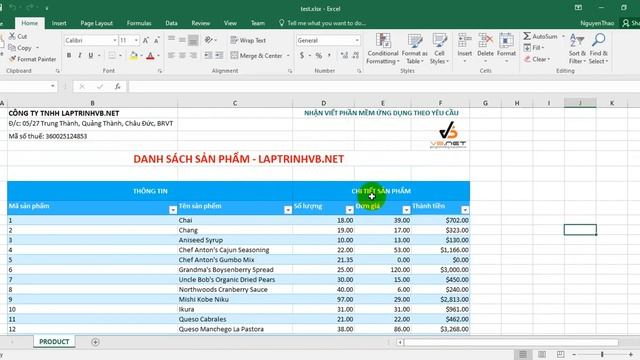Open filter dropdown for Số lượng column
Screen dimensions: 640x360
pyautogui.click(x=349, y=210)
